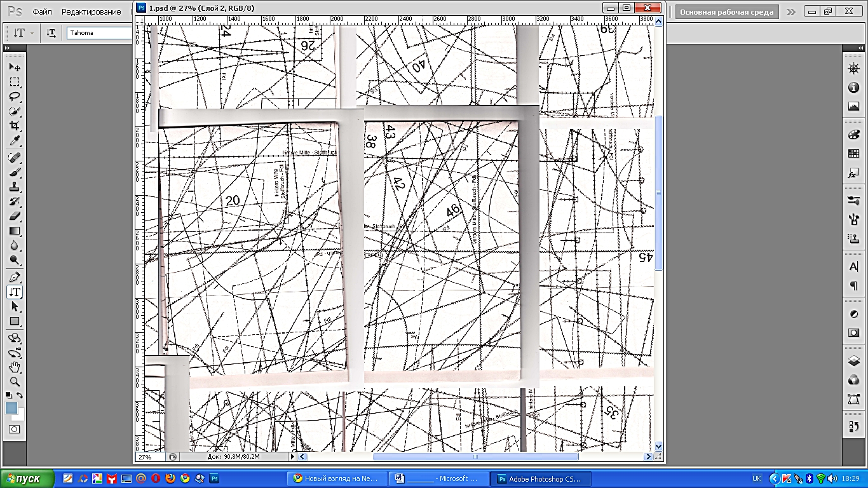Select the Move tool
This screenshot has height=488, width=868.
(x=14, y=67)
